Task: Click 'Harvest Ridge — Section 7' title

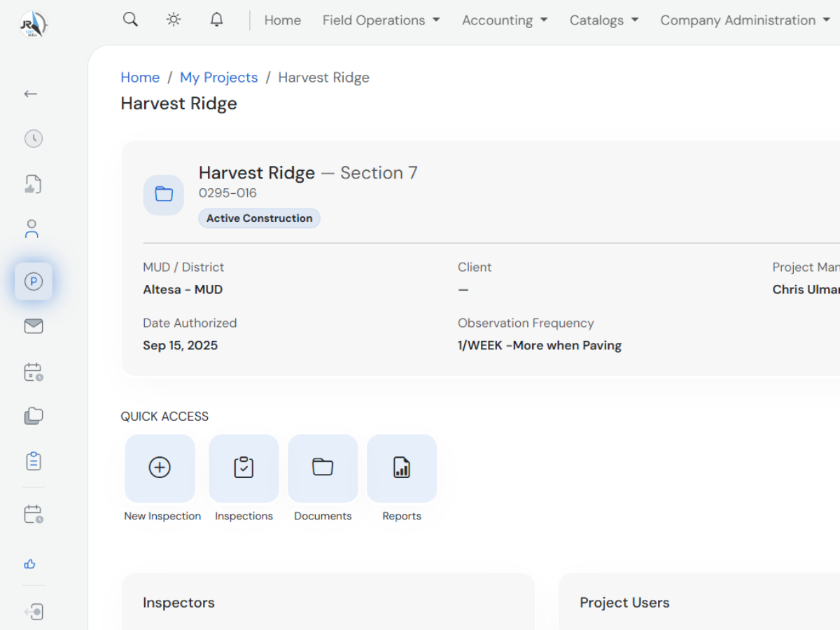Action: point(308,173)
